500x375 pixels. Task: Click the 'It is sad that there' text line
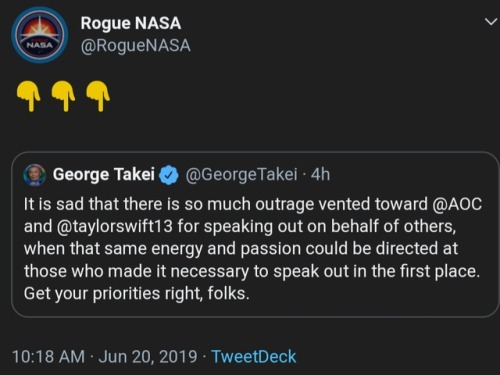point(253,204)
